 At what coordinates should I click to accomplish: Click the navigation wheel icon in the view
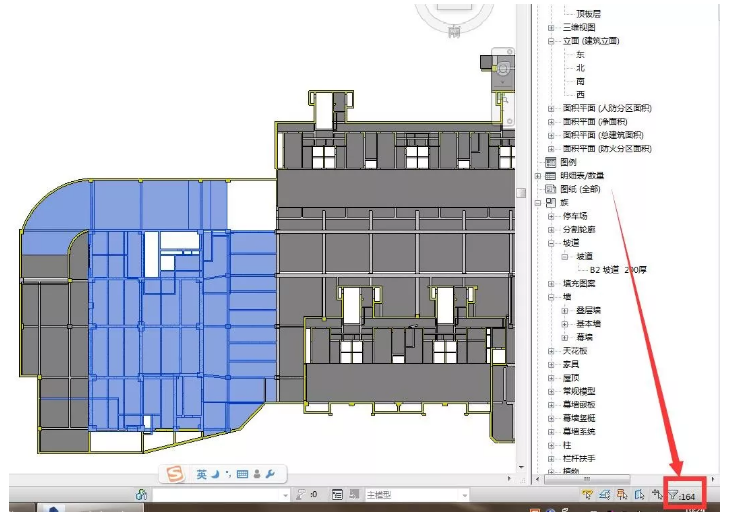coord(503,69)
